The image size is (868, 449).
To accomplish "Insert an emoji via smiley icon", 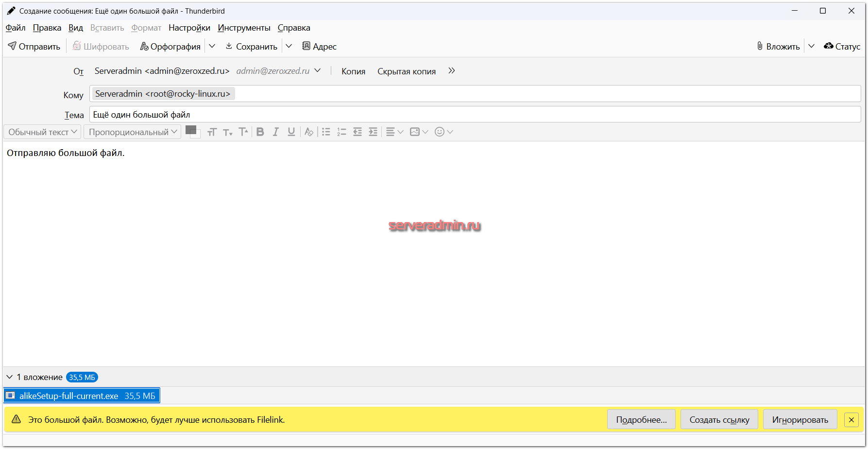I will (440, 132).
